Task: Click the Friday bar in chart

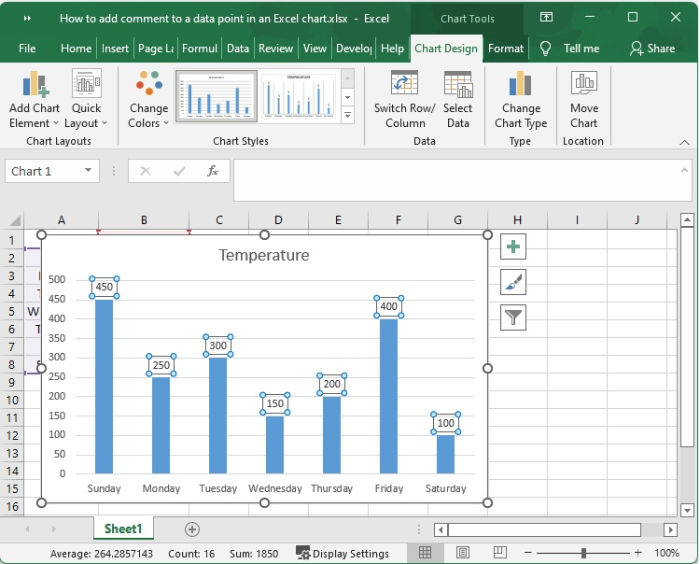Action: coord(388,396)
